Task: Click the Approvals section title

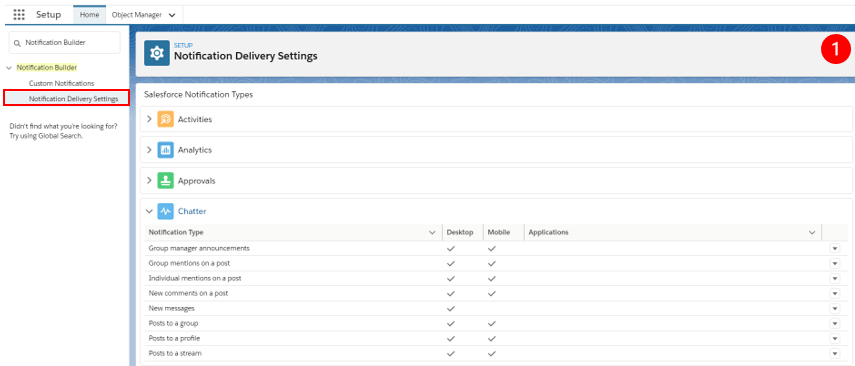Action: point(196,181)
